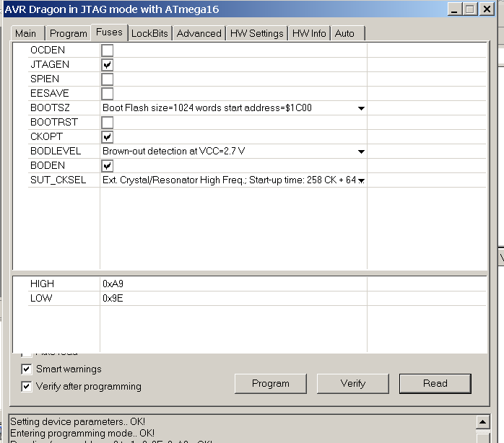
Task: Toggle Verify after programming checkbox
Action: tap(27, 386)
